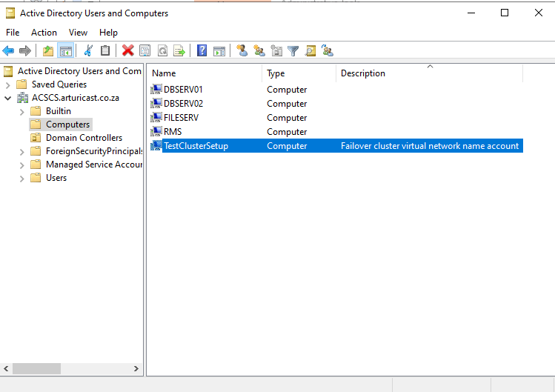Create a new group icon

[259, 50]
